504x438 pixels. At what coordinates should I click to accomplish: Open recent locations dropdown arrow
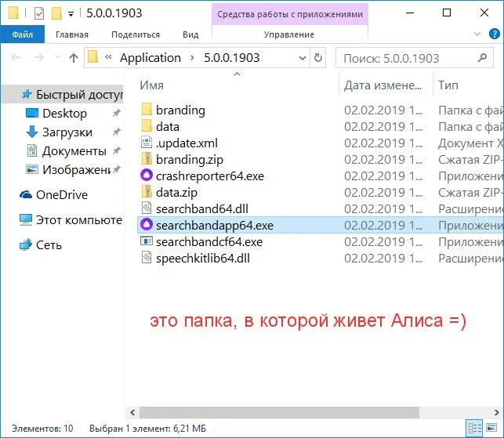point(57,57)
